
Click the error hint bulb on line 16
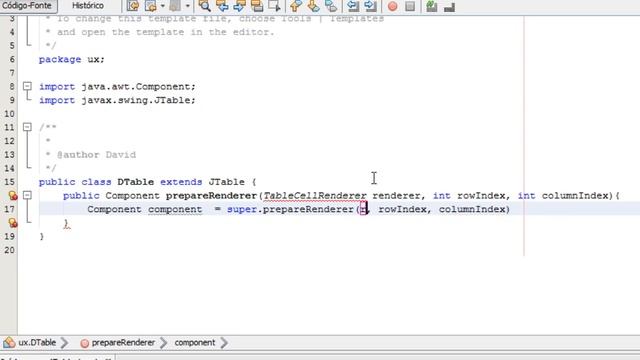(13, 196)
